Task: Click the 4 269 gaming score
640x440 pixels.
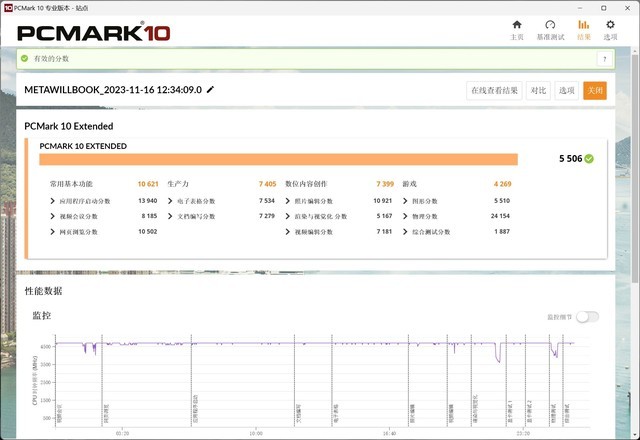Action: coord(502,184)
